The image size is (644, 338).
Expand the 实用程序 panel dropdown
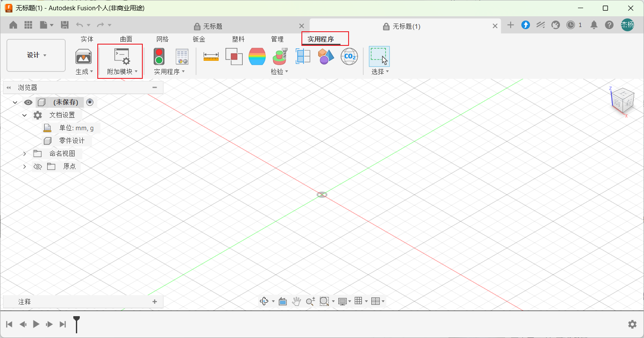(x=169, y=72)
